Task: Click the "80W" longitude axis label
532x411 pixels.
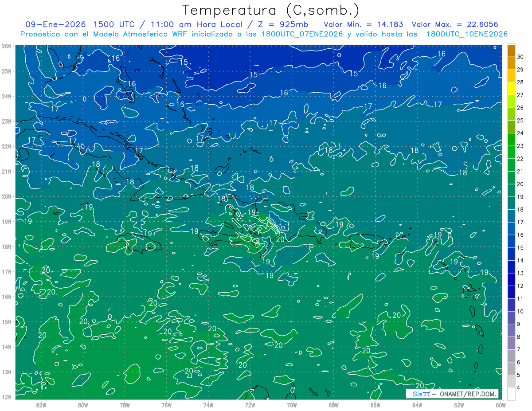Action: (82, 405)
